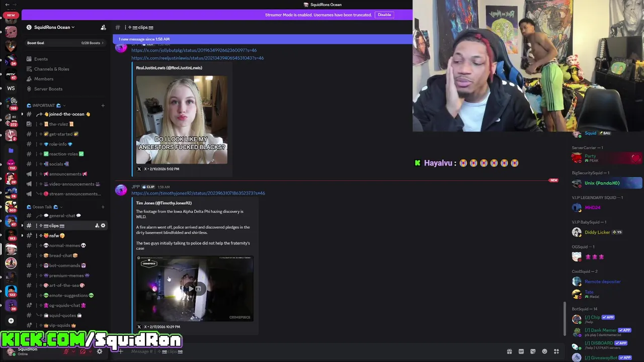This screenshot has width=644, height=362.
Task: Open reeljustinlewis x.com status link
Action: point(197,58)
